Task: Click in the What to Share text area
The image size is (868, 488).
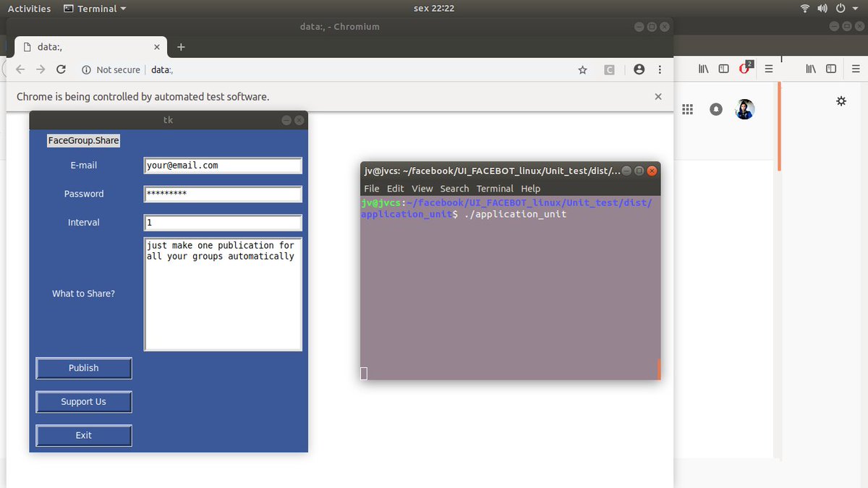Action: click(x=223, y=294)
